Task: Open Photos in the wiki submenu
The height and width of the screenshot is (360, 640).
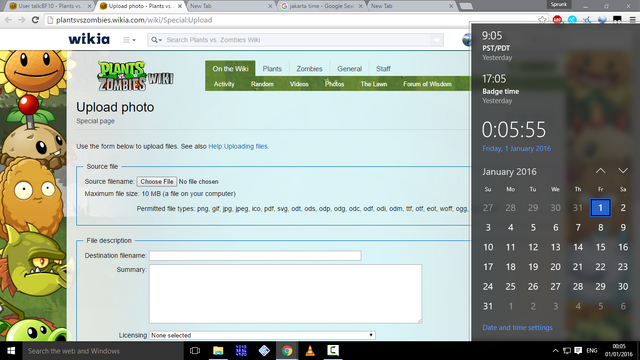Action: point(335,84)
